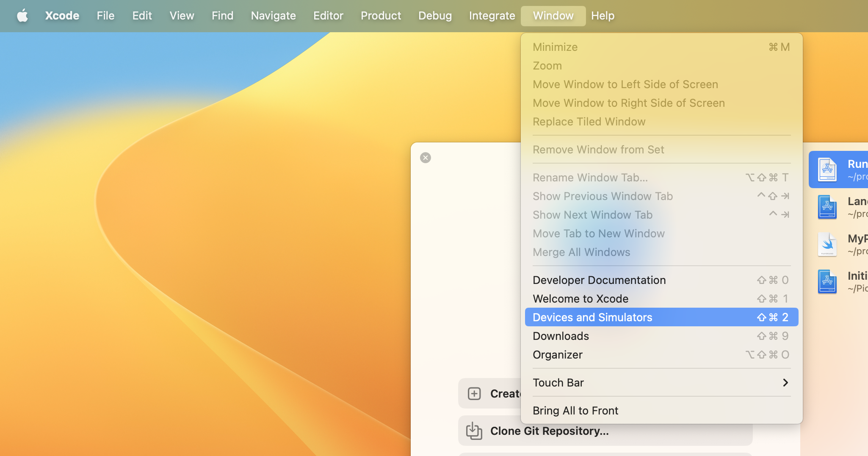
Task: Open the Help menu
Action: tap(603, 16)
